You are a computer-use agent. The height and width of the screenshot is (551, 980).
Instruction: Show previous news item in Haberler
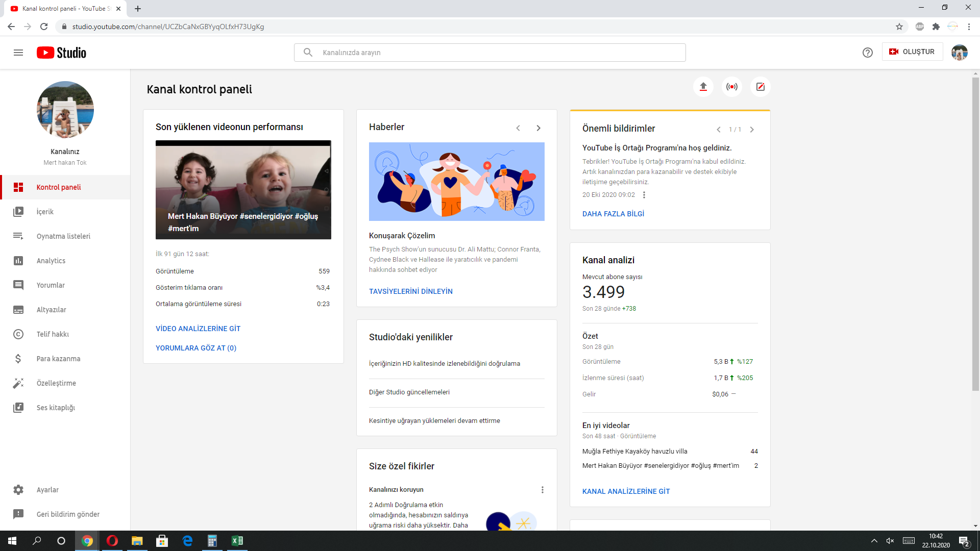518,128
